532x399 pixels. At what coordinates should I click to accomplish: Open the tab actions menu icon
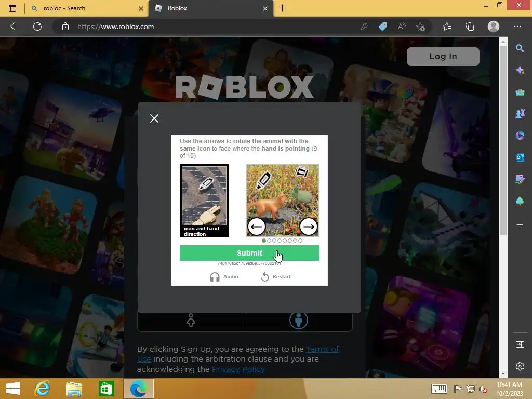click(12, 8)
